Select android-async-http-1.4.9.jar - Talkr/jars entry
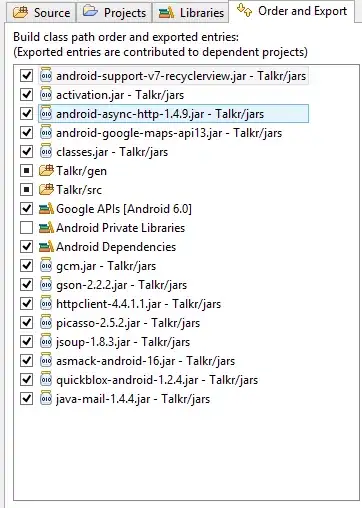 point(160,114)
